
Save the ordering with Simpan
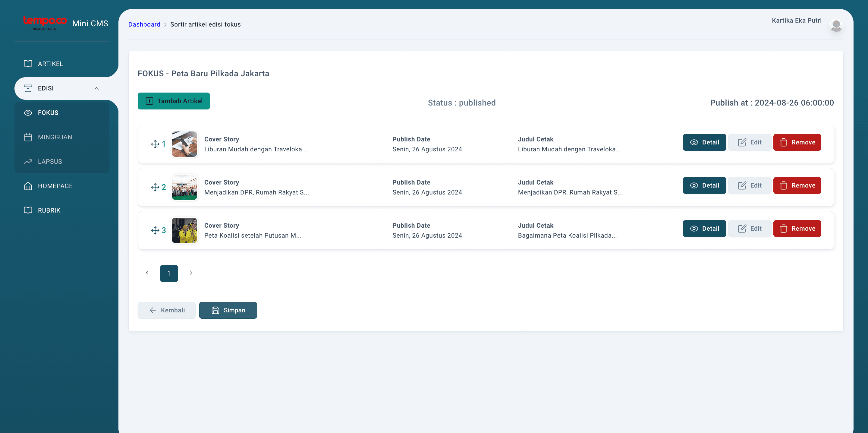pos(228,310)
